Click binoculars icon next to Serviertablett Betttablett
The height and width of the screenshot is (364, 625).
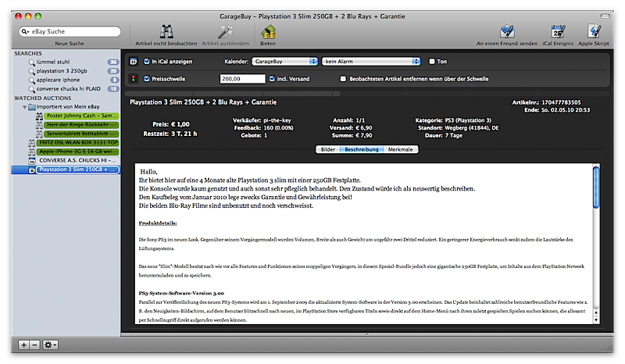(x=39, y=134)
